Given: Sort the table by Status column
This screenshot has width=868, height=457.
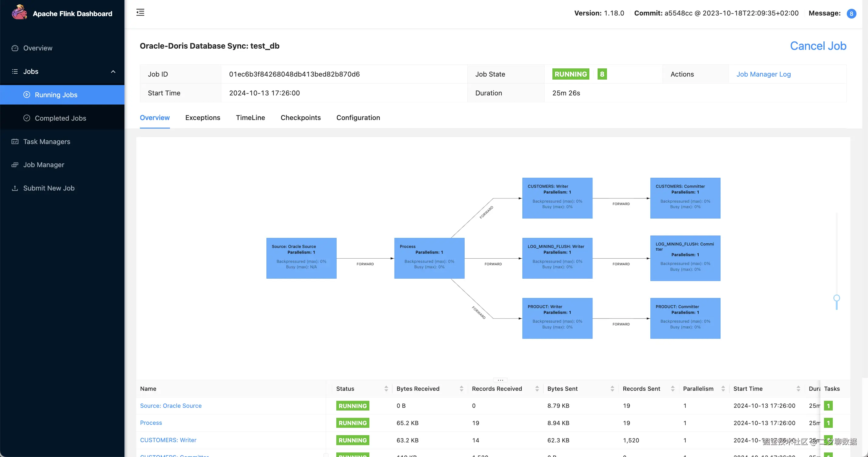Looking at the screenshot, I should coord(386,389).
